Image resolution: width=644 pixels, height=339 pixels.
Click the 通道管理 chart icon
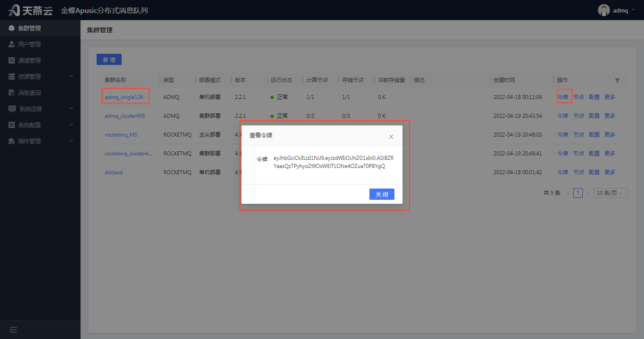click(x=12, y=60)
